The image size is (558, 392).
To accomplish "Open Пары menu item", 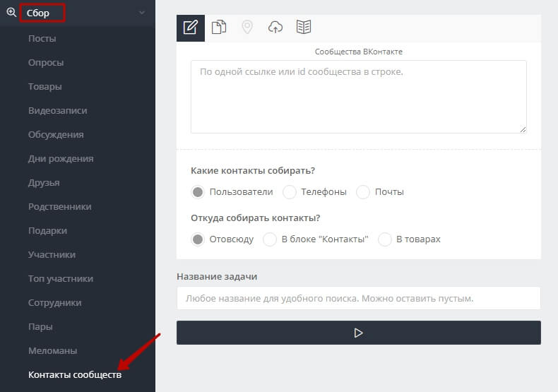I will click(40, 326).
